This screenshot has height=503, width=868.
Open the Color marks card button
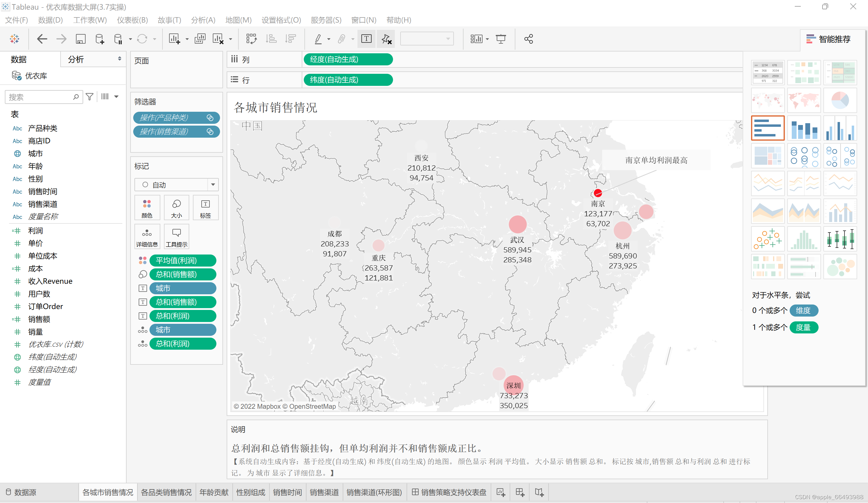(147, 208)
